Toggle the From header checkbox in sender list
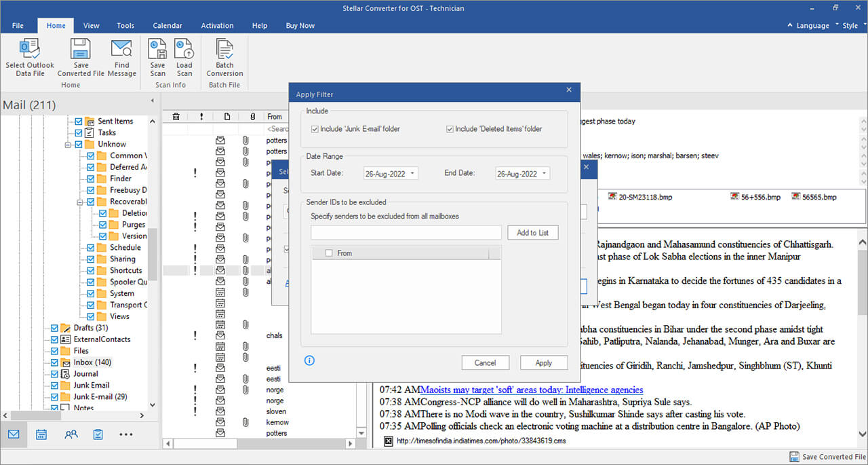 click(x=329, y=253)
